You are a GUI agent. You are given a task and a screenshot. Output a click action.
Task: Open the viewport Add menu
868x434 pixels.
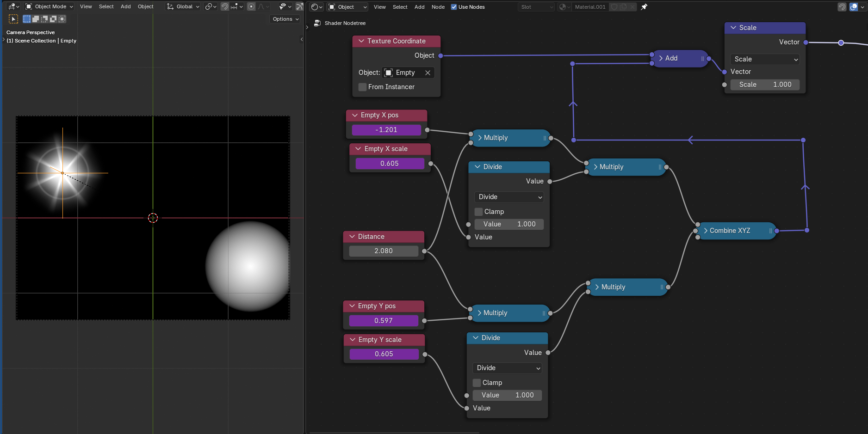click(x=125, y=6)
